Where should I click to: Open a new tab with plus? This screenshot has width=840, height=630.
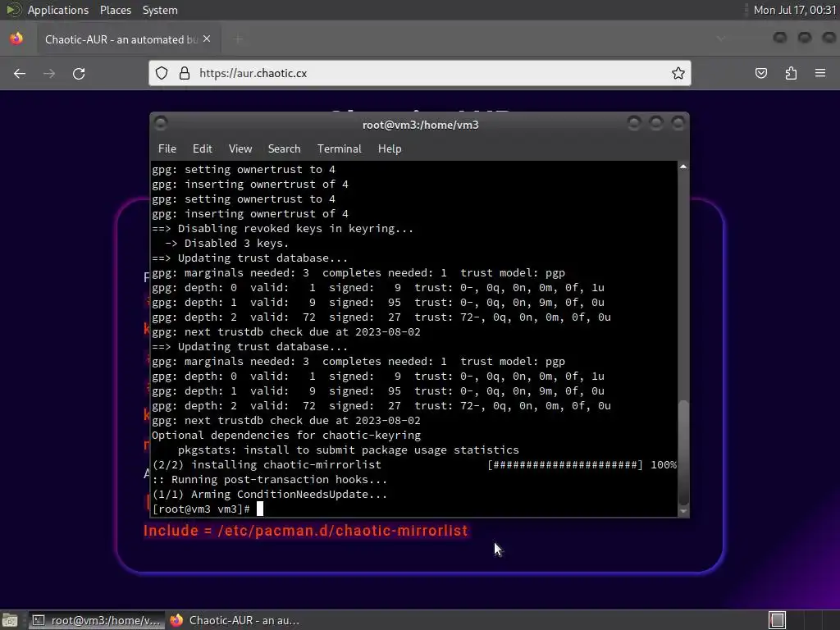tap(238, 39)
